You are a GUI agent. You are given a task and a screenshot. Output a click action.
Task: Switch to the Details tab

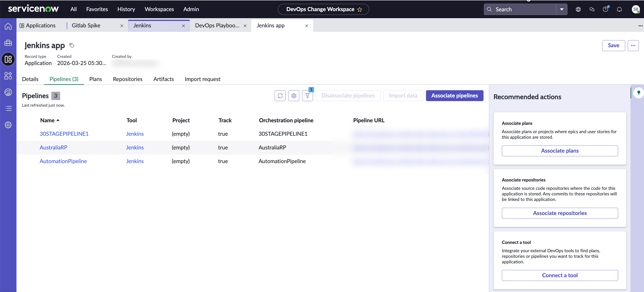[x=30, y=79]
